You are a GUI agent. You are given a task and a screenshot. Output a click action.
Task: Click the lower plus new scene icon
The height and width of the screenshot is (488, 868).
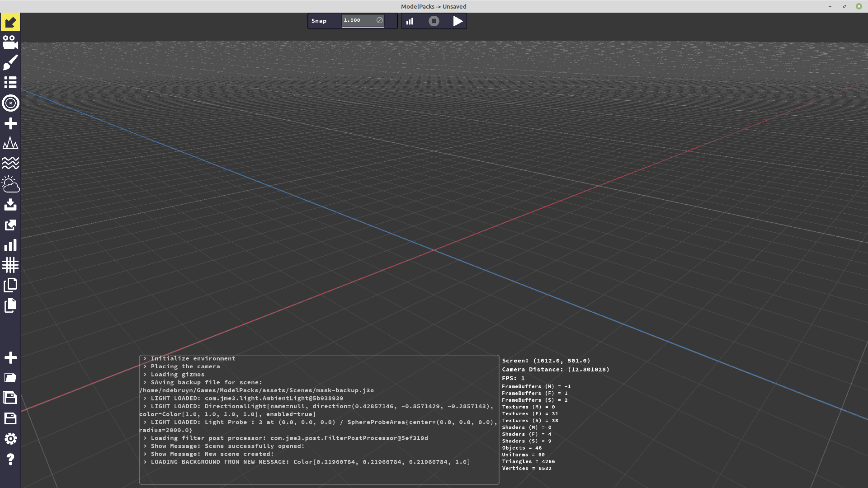(x=10, y=358)
